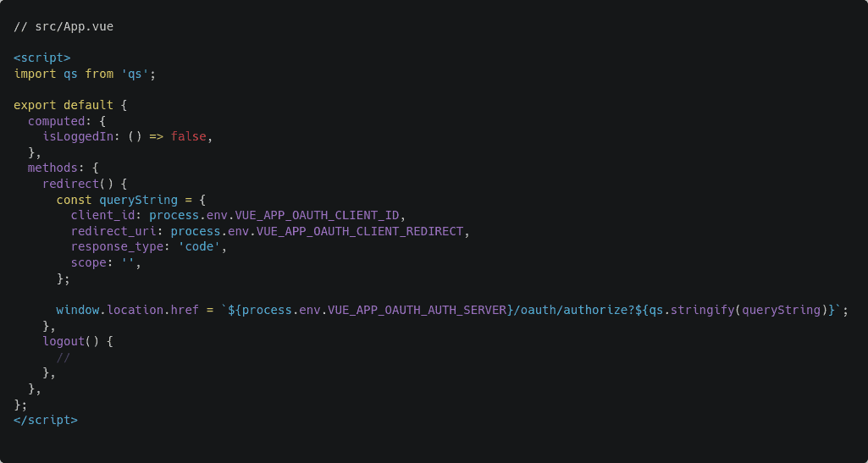Click the 'export default {' line
Screen dimensions: 868x463
70,105
